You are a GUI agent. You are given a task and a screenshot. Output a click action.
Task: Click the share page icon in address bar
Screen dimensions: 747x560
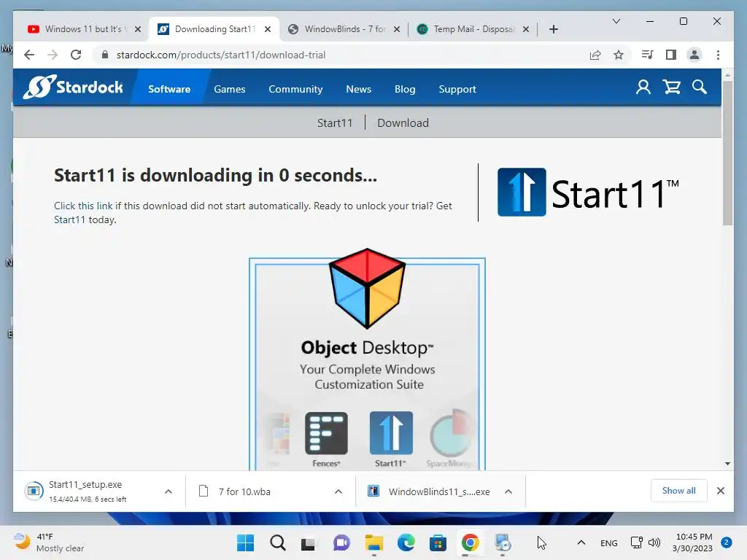pyautogui.click(x=595, y=55)
